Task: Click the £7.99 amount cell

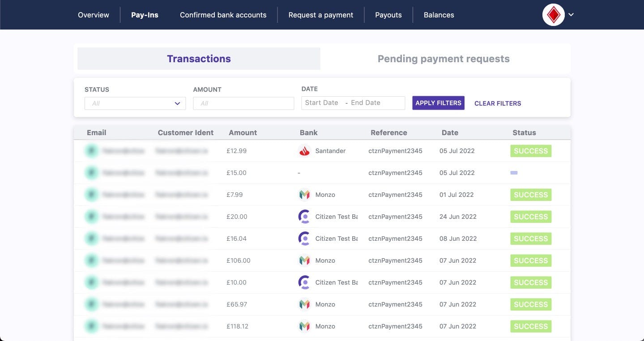Action: (x=235, y=195)
